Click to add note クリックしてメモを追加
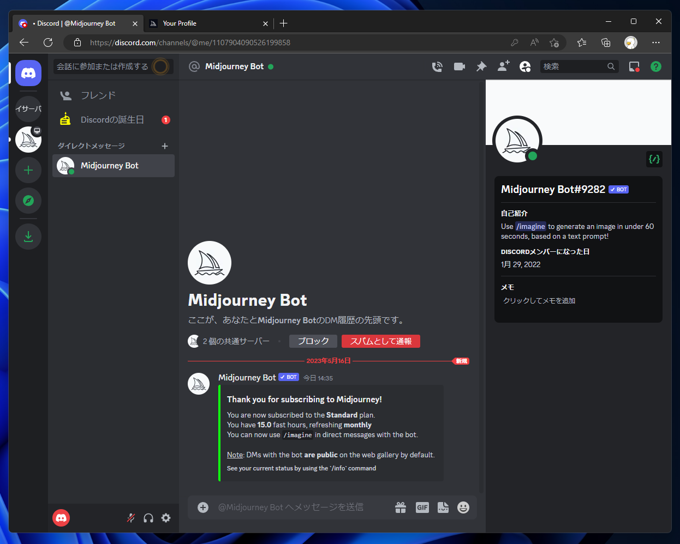The width and height of the screenshot is (680, 544). 539,301
